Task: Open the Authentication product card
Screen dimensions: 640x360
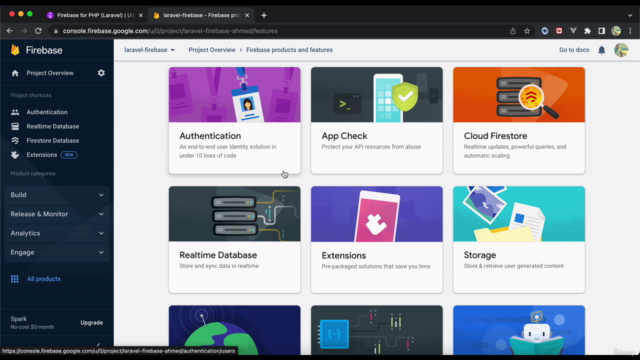Action: pyautogui.click(x=235, y=120)
